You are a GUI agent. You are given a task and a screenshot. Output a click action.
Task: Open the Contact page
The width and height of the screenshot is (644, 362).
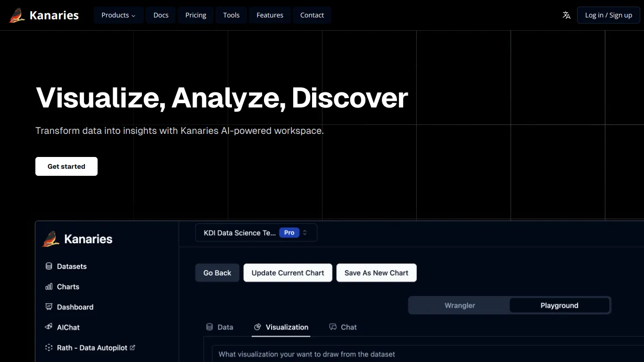[x=312, y=15]
